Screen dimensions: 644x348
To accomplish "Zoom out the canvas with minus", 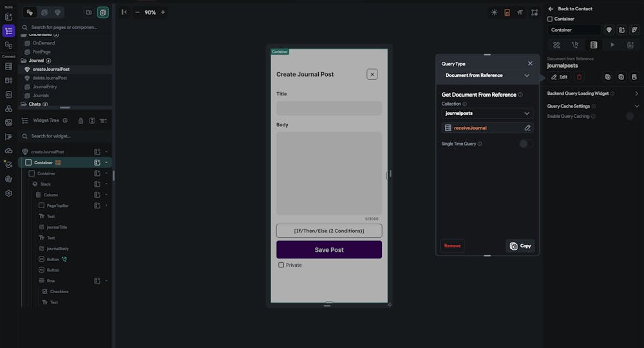I will click(137, 12).
